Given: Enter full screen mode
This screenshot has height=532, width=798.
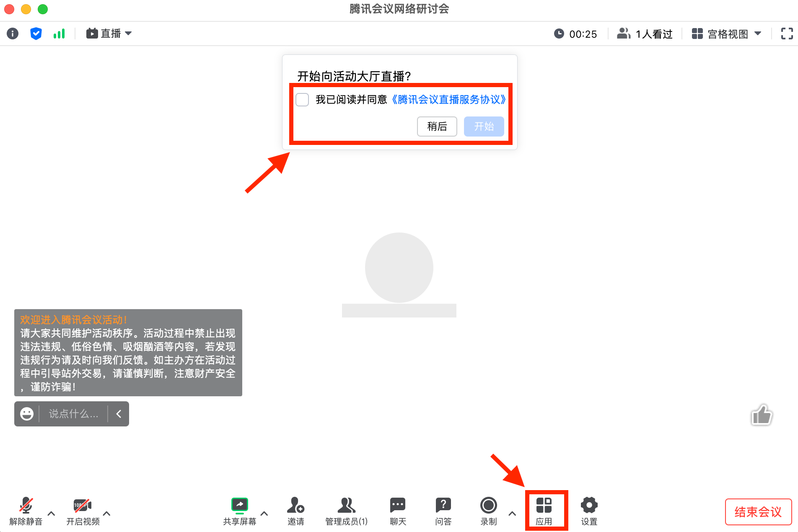Looking at the screenshot, I should (787, 34).
